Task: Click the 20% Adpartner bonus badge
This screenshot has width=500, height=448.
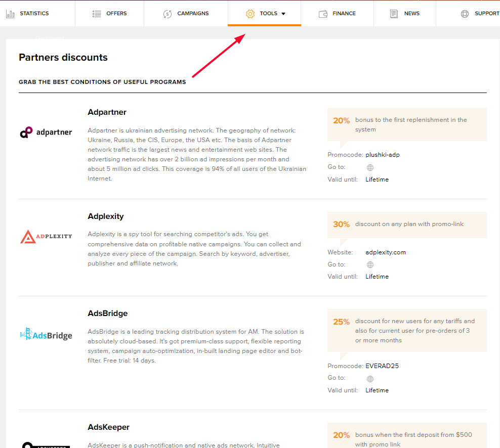Action: 341,120
